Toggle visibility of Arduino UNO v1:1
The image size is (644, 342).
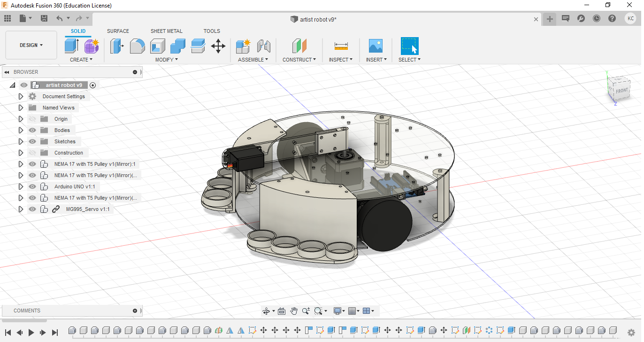coord(32,187)
